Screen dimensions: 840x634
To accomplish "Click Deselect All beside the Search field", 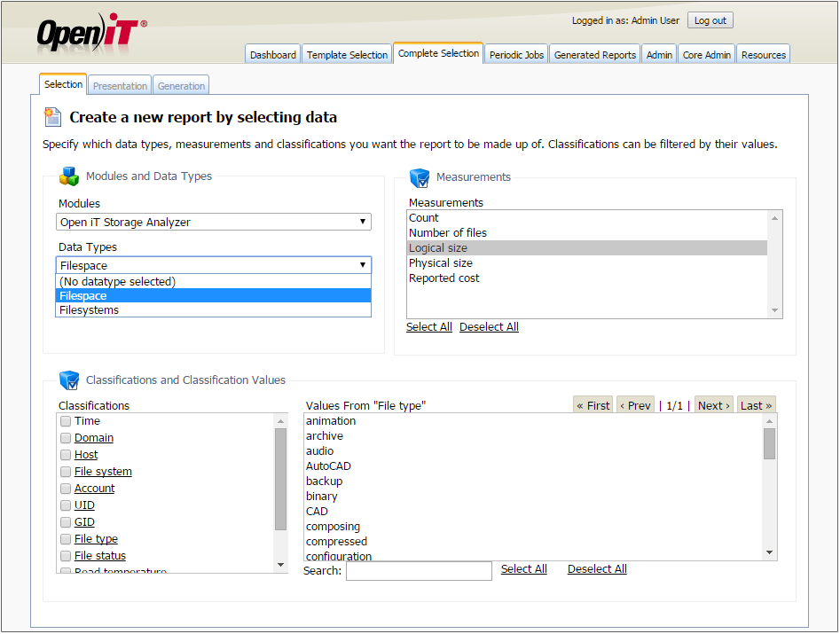I will tap(597, 569).
